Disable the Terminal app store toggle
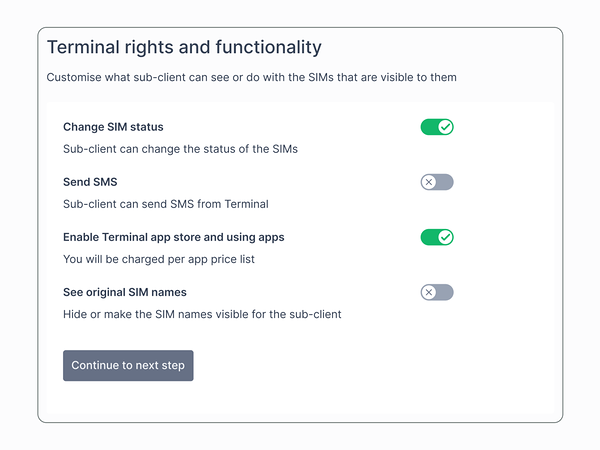 click(437, 237)
